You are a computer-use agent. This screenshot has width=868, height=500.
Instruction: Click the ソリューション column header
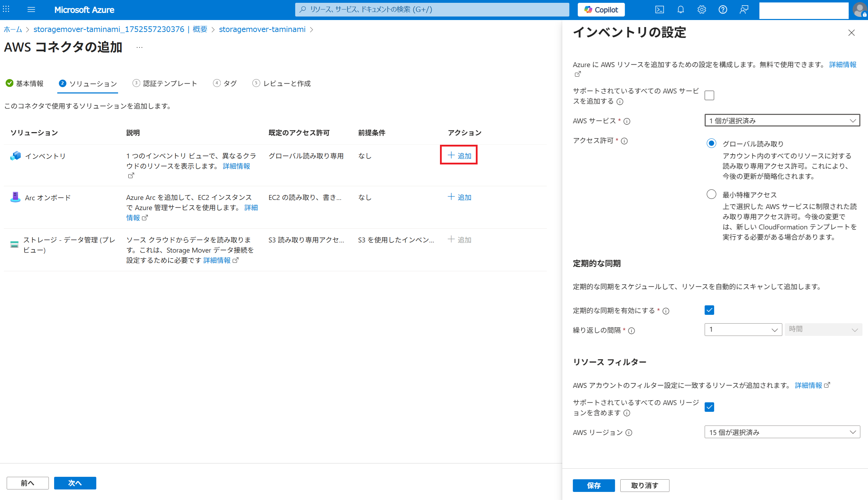34,133
